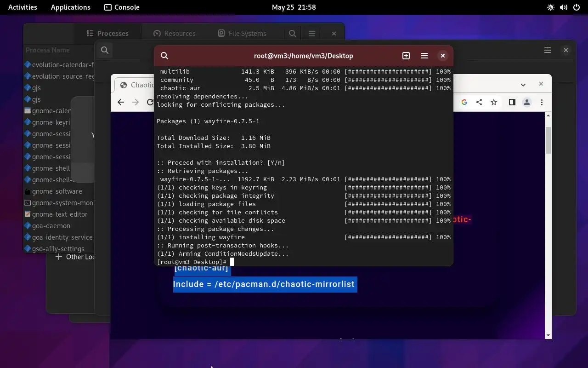Open the terminal hamburger menu

pyautogui.click(x=424, y=56)
